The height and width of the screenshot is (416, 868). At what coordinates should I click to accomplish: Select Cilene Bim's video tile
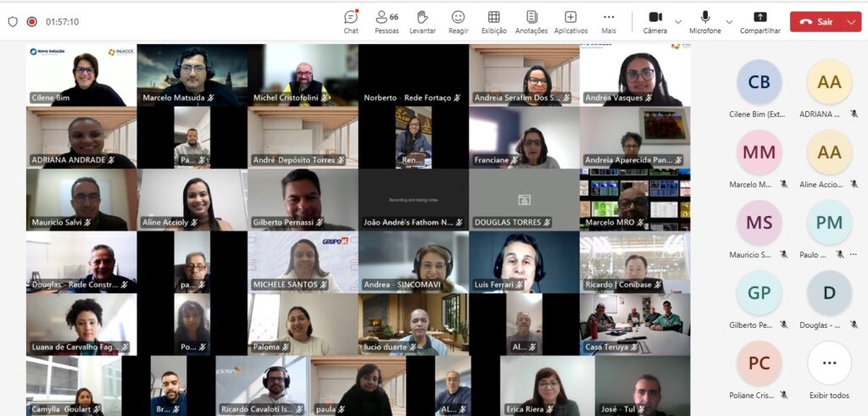[81, 75]
